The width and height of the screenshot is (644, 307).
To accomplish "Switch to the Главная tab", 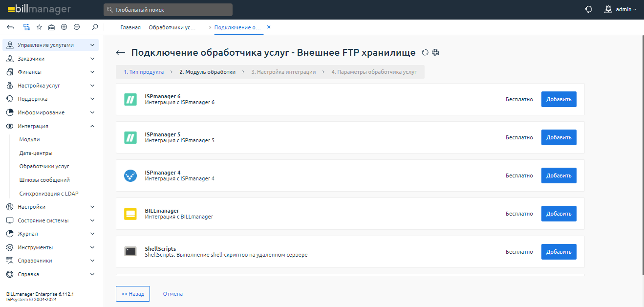I will coord(130,27).
